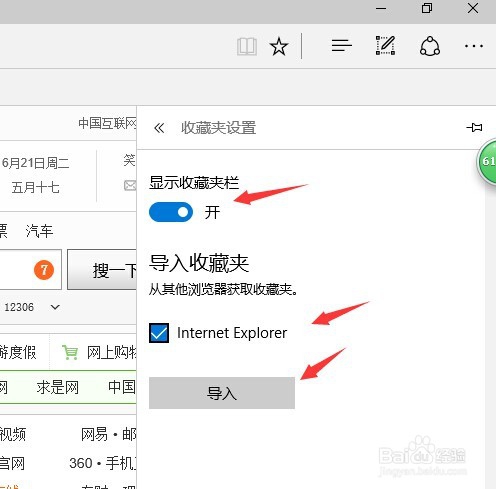The image size is (496, 489).
Task: Pin the favorites settings pane
Action: [x=474, y=127]
